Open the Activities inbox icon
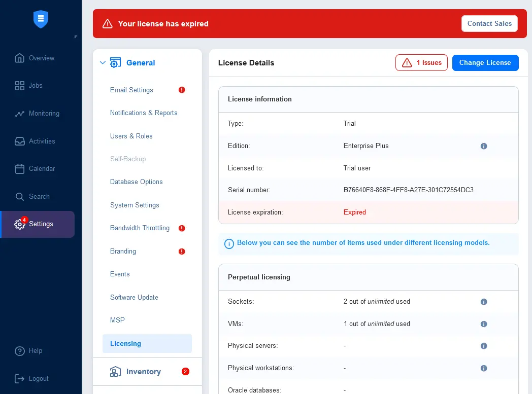 click(x=19, y=141)
